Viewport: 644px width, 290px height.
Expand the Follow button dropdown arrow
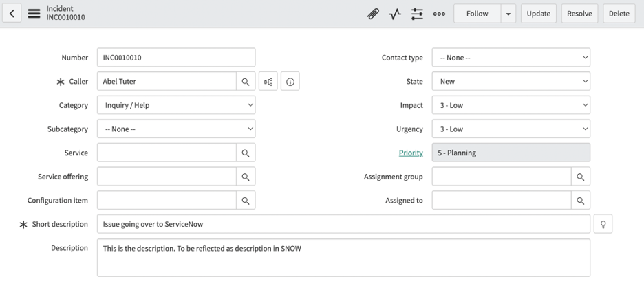508,14
